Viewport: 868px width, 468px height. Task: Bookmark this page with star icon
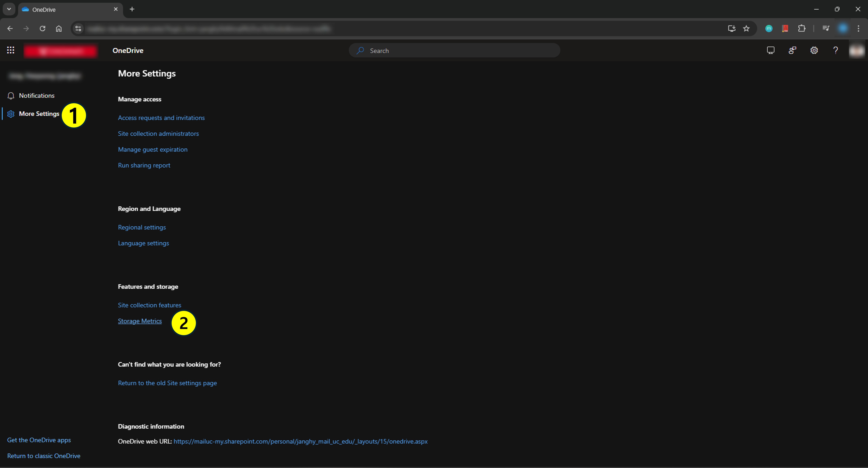click(746, 29)
